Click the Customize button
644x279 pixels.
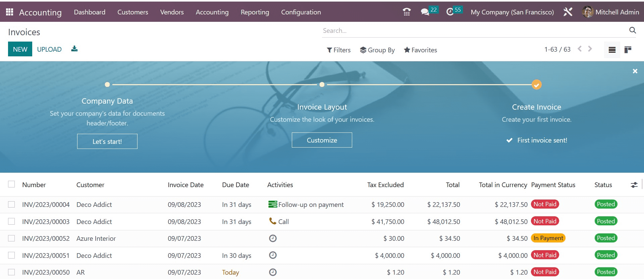[322, 140]
